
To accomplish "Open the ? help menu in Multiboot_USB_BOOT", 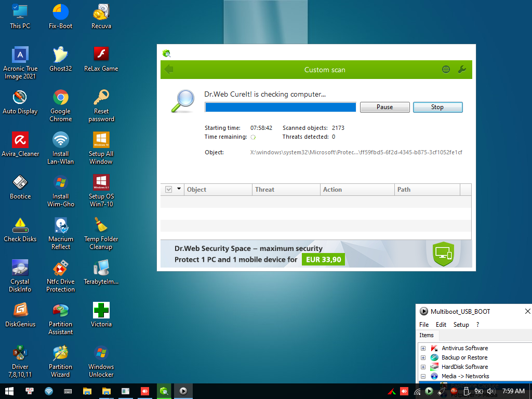I will click(x=478, y=325).
